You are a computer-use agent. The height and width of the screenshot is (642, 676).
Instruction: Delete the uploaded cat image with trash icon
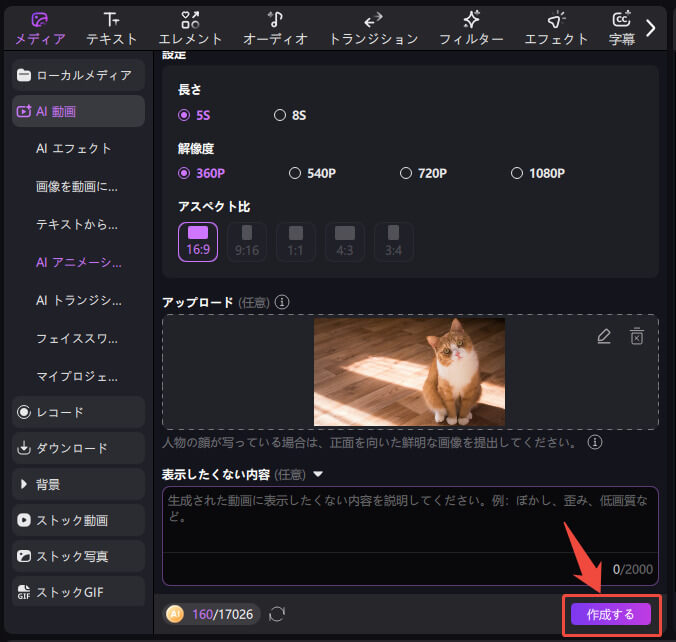coord(637,337)
